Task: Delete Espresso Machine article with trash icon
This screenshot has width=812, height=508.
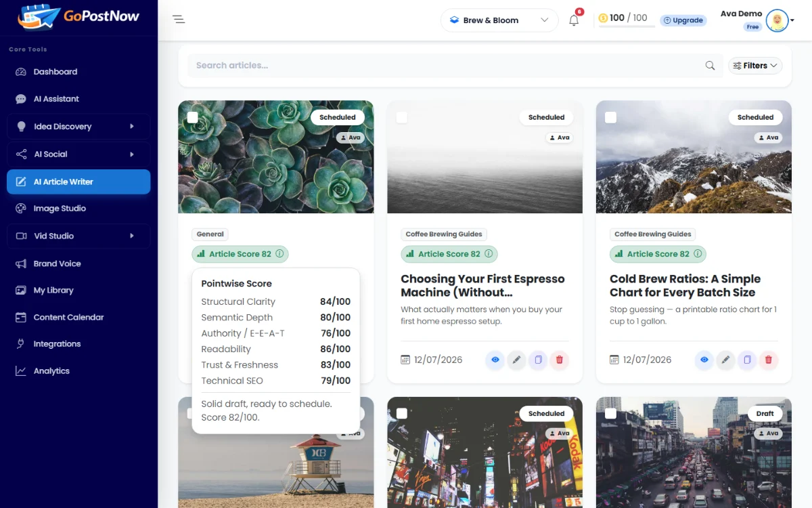Action: pyautogui.click(x=560, y=360)
